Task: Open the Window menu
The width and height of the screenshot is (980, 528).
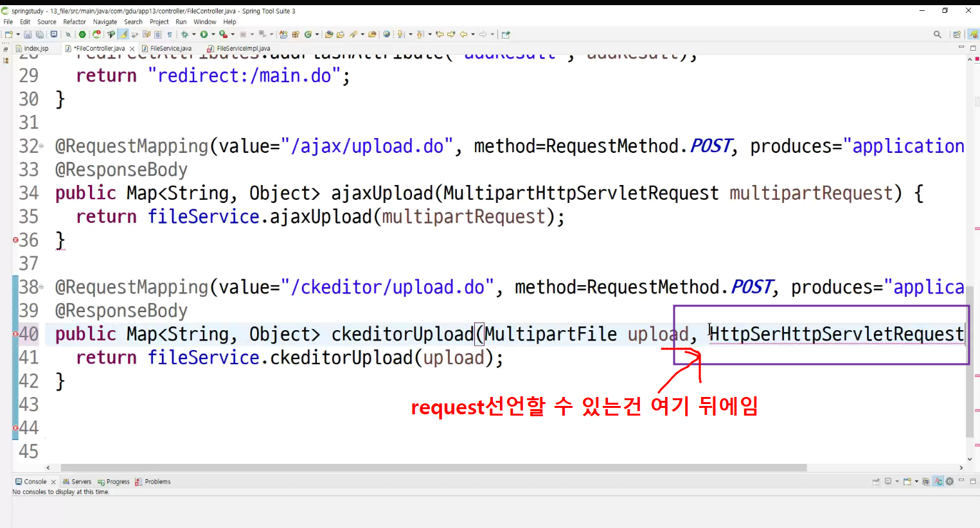Action: point(205,22)
